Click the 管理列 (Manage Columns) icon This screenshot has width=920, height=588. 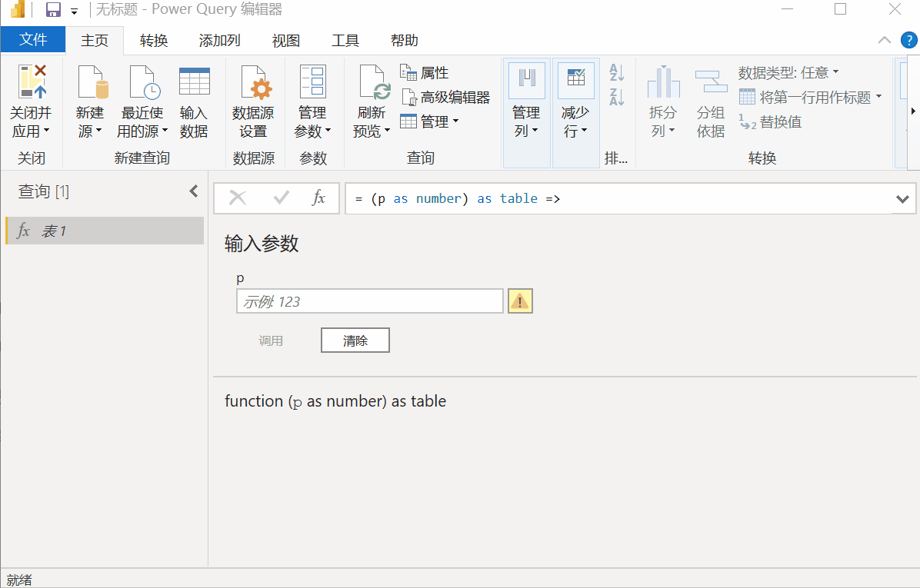pyautogui.click(x=527, y=78)
